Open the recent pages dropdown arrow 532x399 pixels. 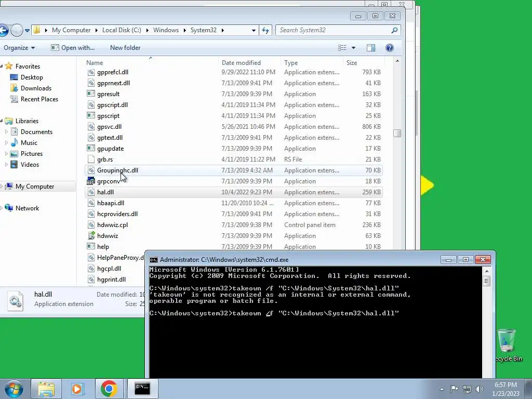27,30
